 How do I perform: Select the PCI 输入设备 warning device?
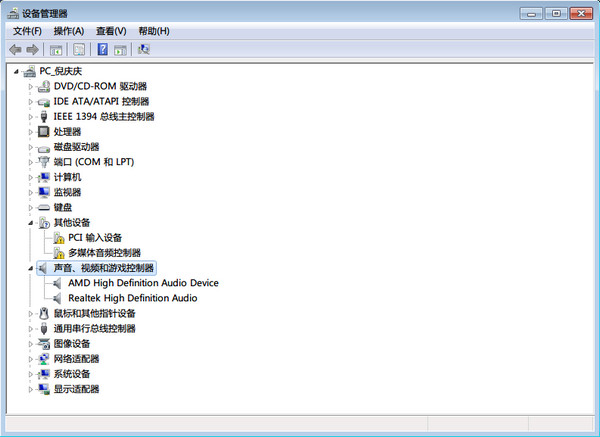tap(94, 238)
